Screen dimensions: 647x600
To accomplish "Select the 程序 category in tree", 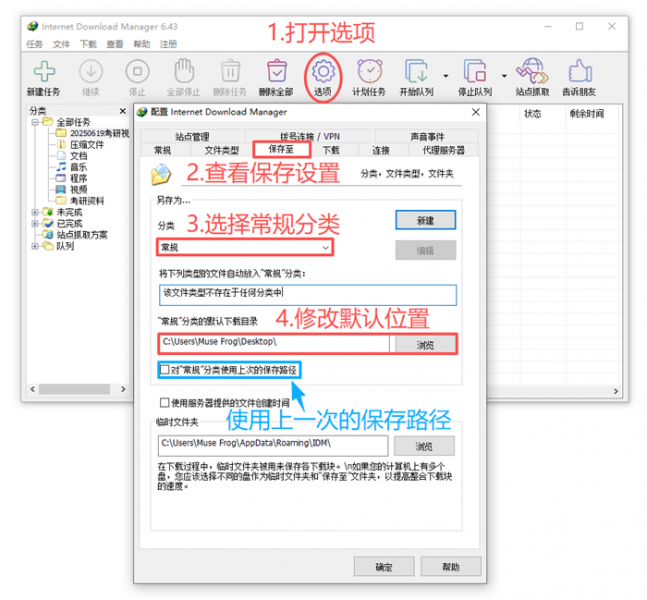I will coord(78,178).
